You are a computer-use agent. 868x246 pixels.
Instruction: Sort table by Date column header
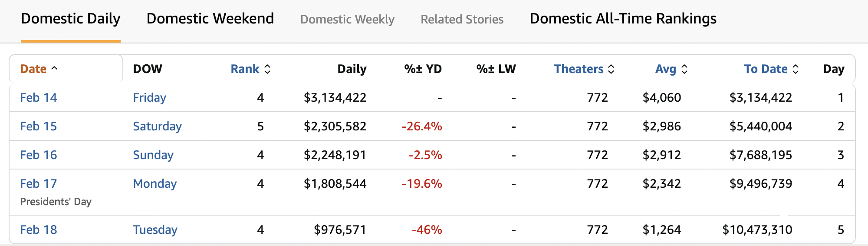point(33,69)
